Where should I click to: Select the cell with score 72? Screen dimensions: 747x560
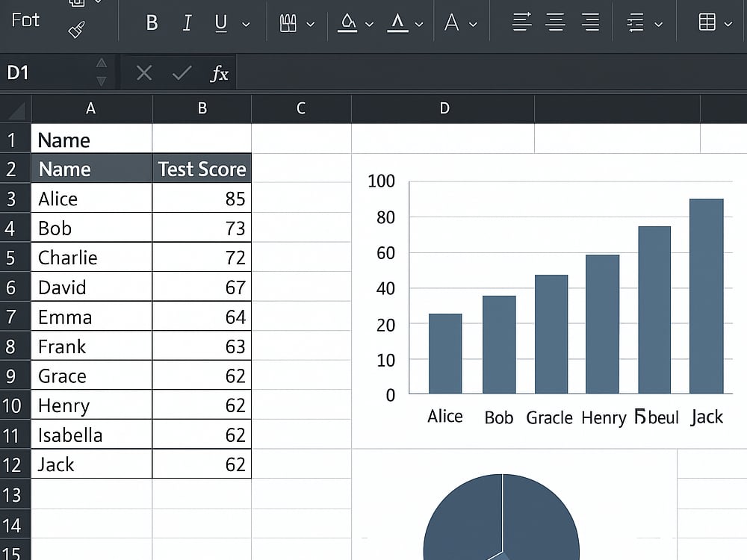202,257
